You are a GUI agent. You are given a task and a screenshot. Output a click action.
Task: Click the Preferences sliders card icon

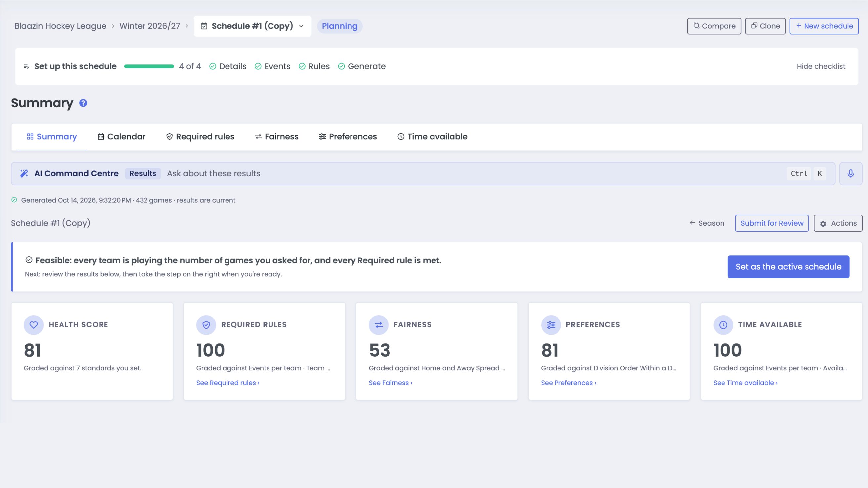(x=551, y=325)
